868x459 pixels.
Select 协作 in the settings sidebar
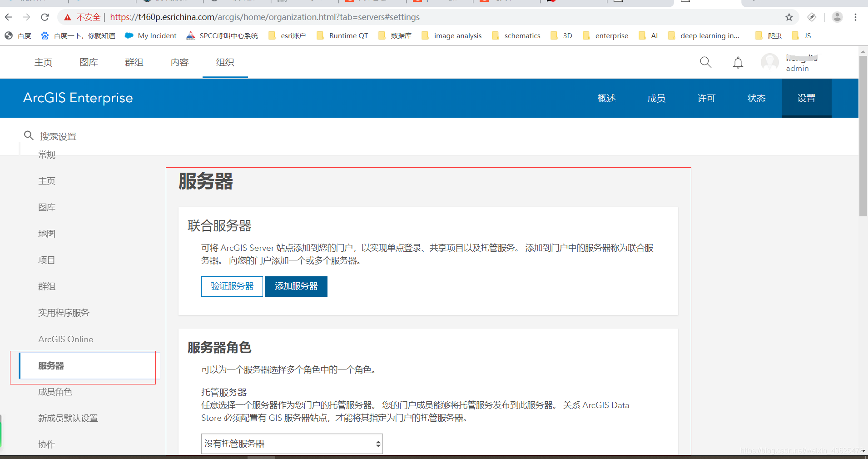point(47,444)
